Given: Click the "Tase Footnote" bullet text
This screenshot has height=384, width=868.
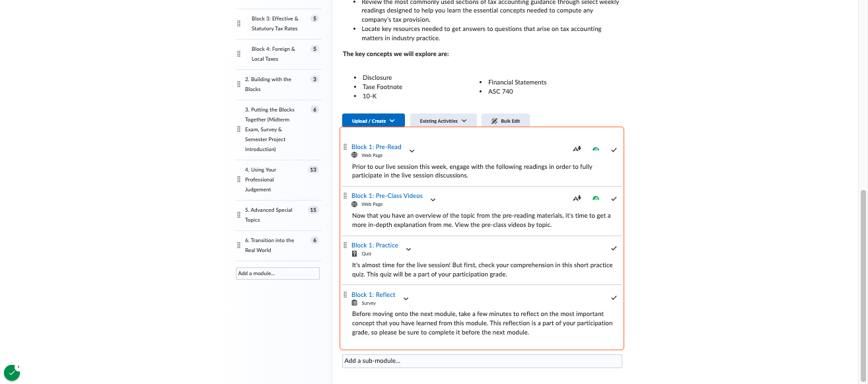Looking at the screenshot, I should [382, 87].
